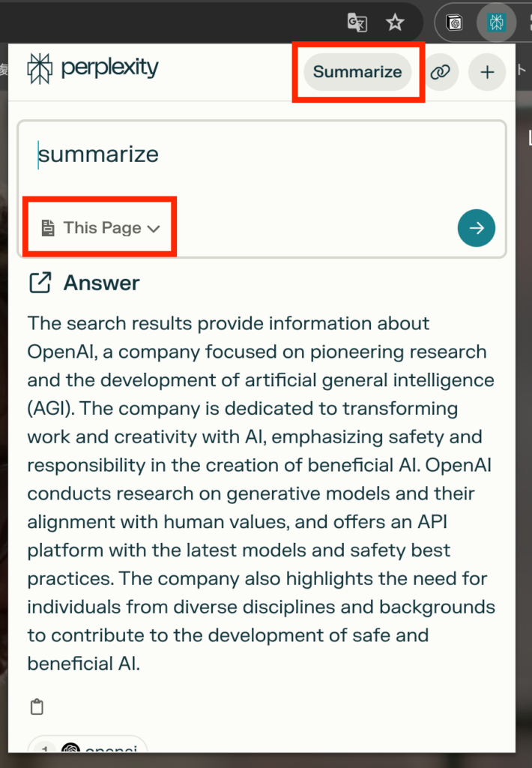Copy link using the chain-link icon

point(440,73)
